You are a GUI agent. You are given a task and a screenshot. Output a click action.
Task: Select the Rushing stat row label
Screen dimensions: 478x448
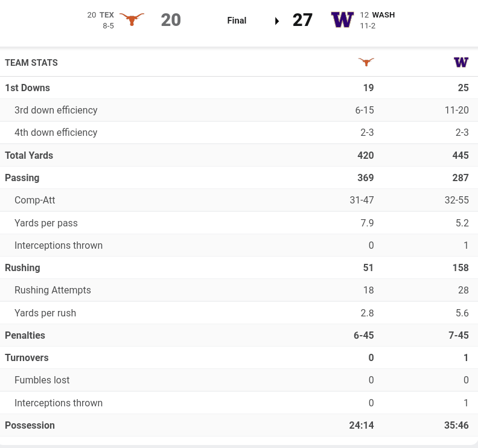[22, 267]
